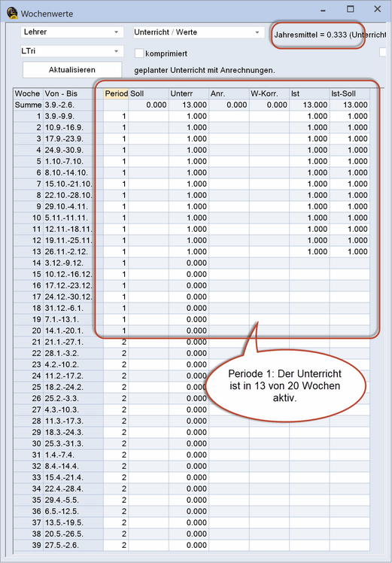Viewport: 392px width, 563px height.
Task: Toggle the unlabeled checkbox at right edge
Action: coord(384,53)
